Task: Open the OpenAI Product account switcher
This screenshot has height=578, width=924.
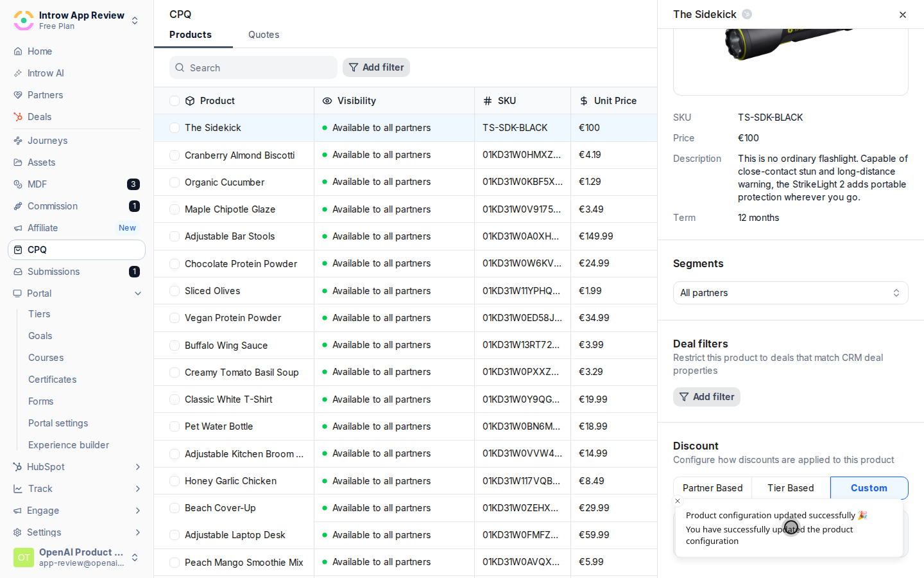Action: pyautogui.click(x=135, y=557)
